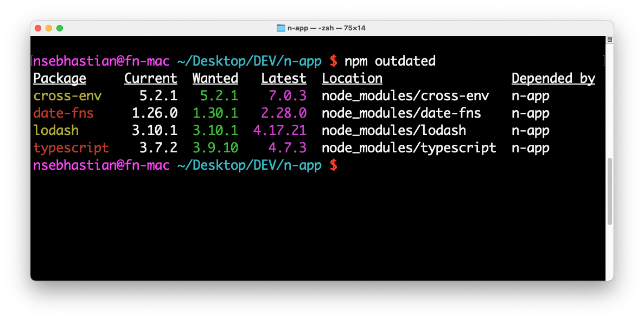Click the split pane icon above scrollbar
Viewport: 644px width, 321px height.
pos(609,40)
